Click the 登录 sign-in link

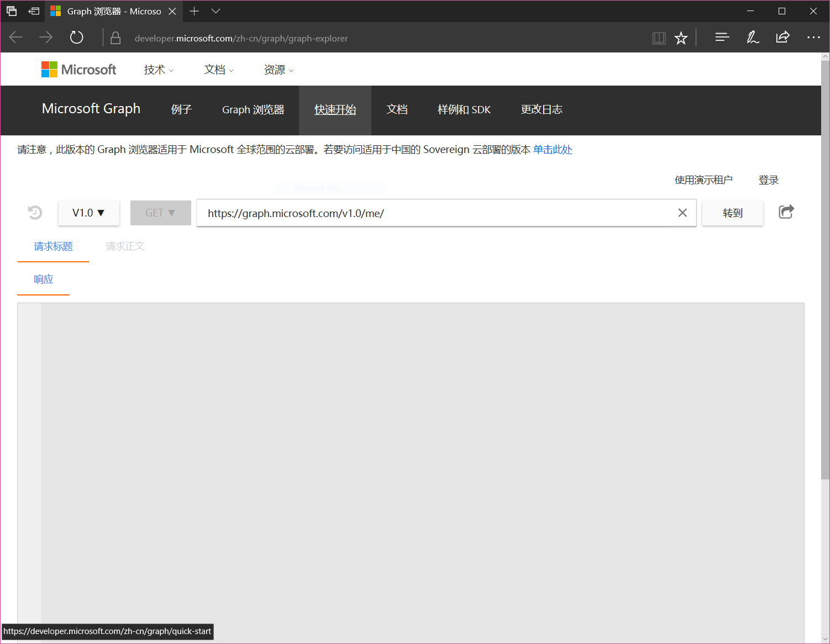point(768,180)
